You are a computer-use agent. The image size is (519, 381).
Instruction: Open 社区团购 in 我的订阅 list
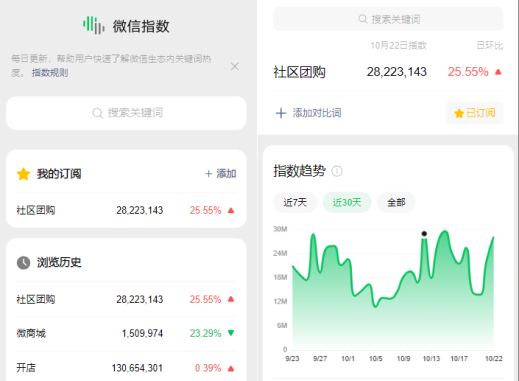pos(126,210)
